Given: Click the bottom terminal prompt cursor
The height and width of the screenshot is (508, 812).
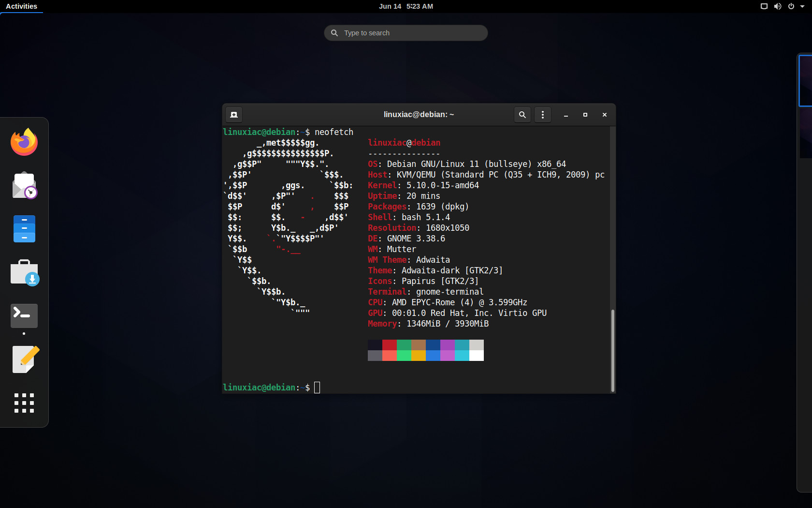Looking at the screenshot, I should (317, 388).
